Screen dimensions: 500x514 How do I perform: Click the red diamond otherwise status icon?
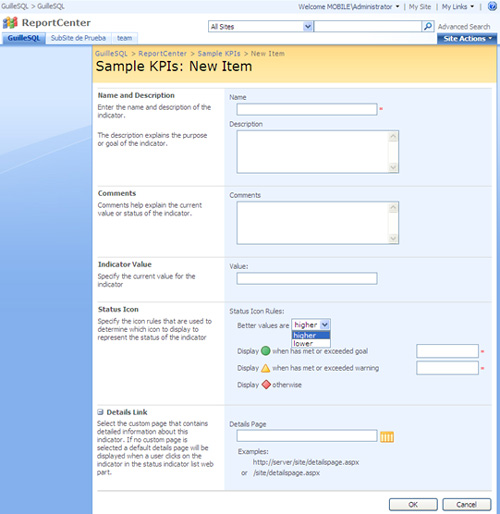266,385
